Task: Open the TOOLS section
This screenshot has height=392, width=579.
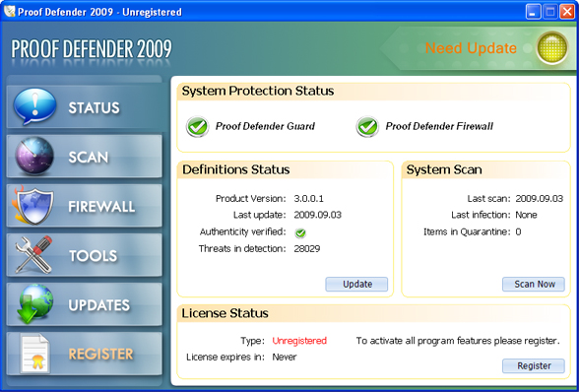Action: 85,255
